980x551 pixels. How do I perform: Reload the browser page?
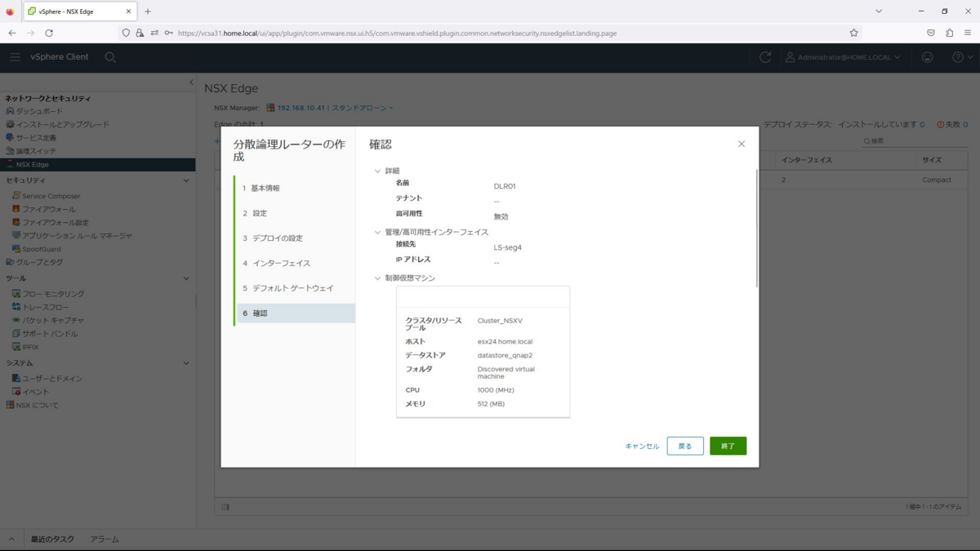tap(49, 33)
